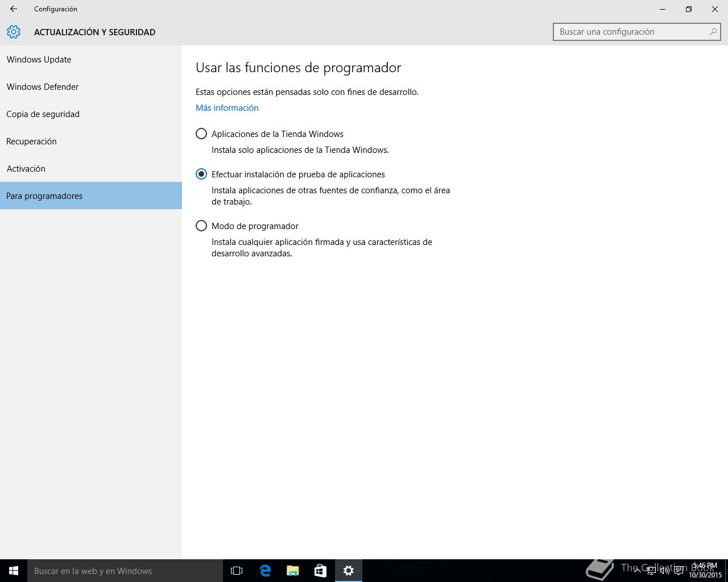Close the Configuración window
The height and width of the screenshot is (582, 728).
pyautogui.click(x=715, y=9)
